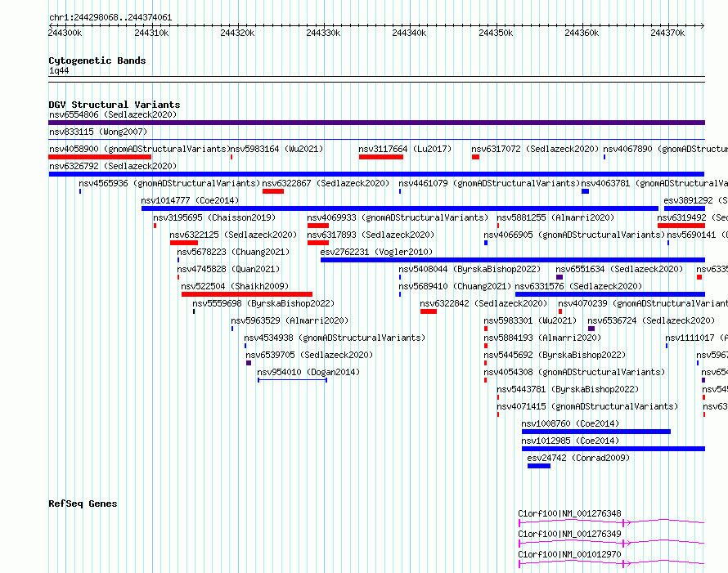The height and width of the screenshot is (573, 728).
Task: Open the nsv4054308 gnomAD variant label
Action: click(x=574, y=372)
